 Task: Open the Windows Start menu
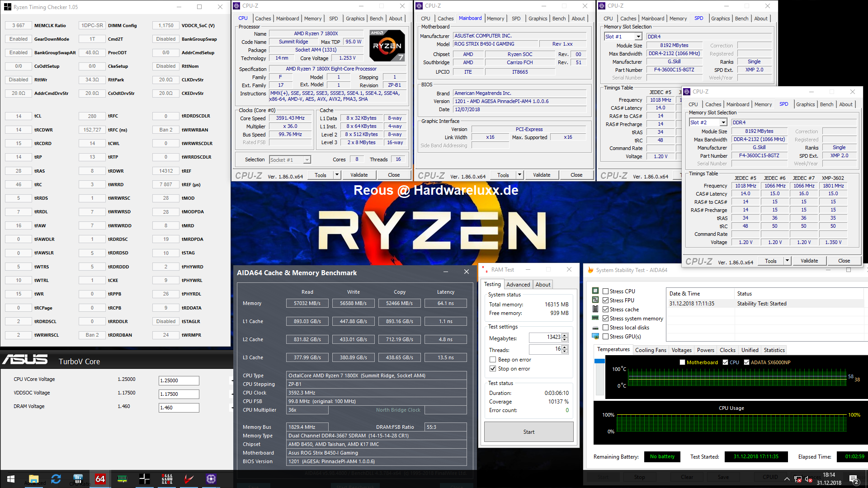coord(11,479)
